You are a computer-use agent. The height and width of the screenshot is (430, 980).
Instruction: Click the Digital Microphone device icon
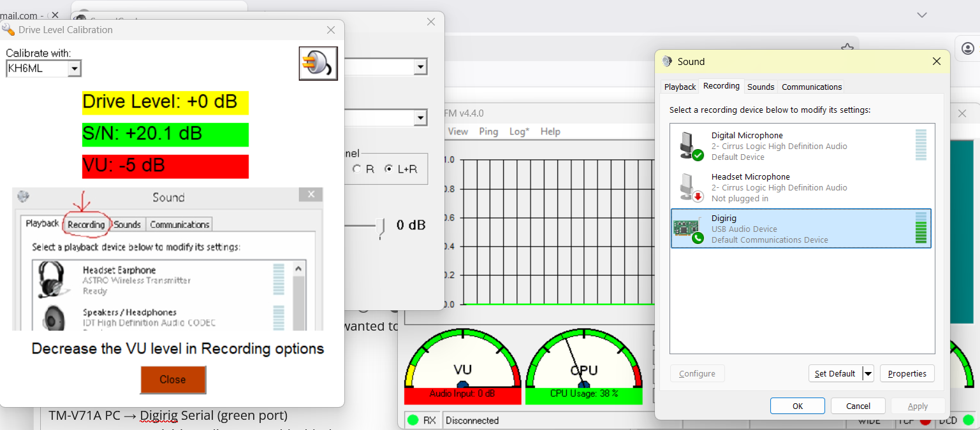(687, 146)
